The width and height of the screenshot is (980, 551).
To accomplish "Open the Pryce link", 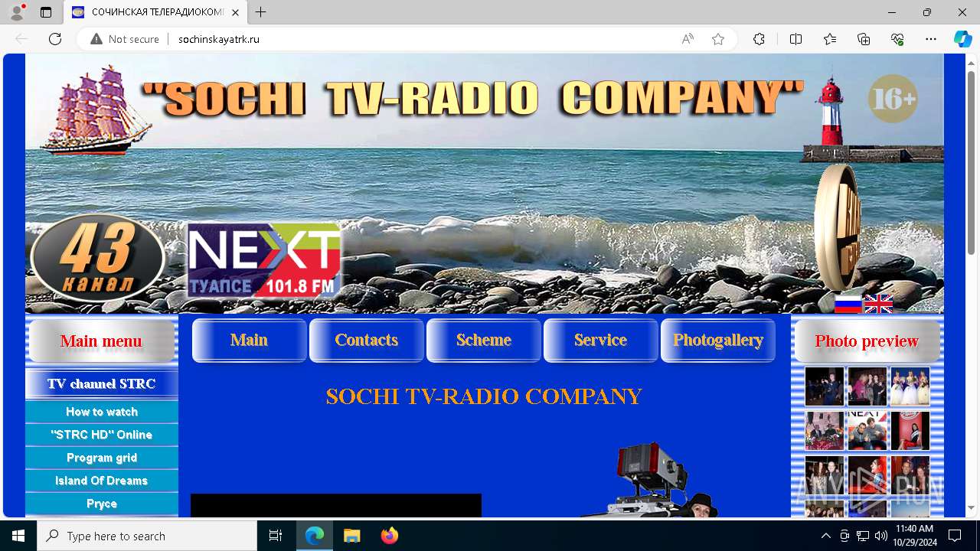I will click(x=102, y=504).
